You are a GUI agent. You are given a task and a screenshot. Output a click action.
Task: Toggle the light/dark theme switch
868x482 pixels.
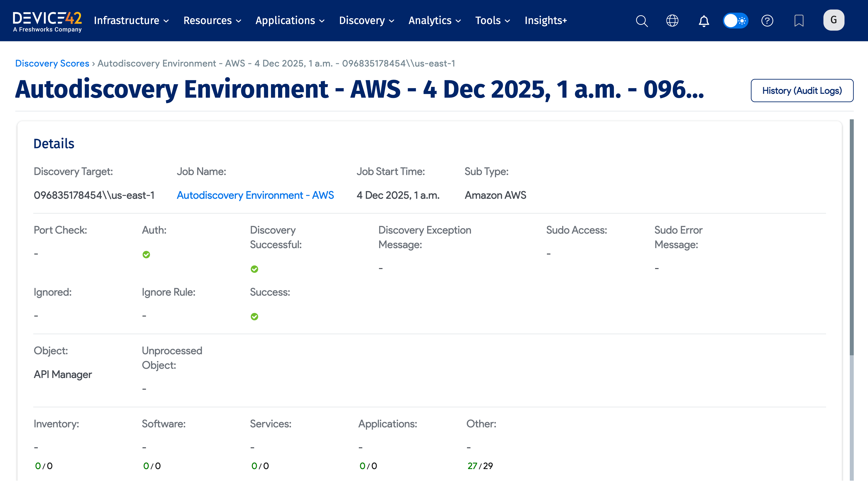[736, 21]
